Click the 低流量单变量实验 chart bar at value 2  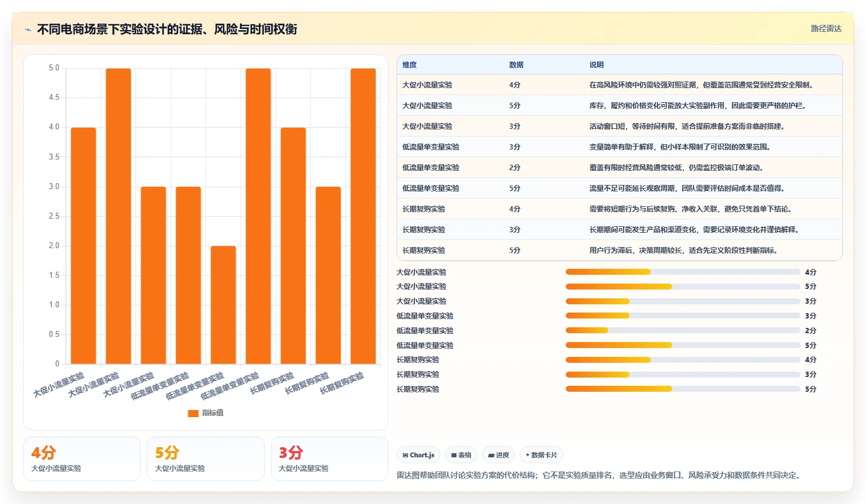point(223,305)
